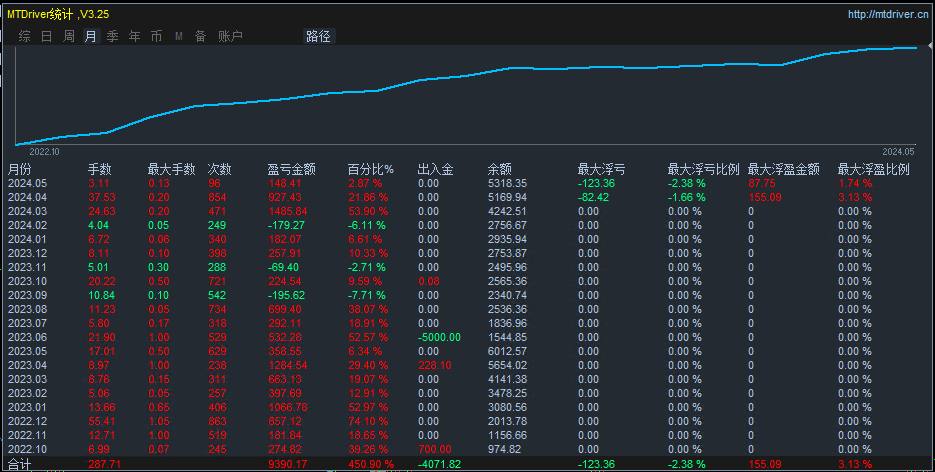Screen dimensions: 935x472
Task: Click the 手数 column header
Action: click(x=100, y=169)
